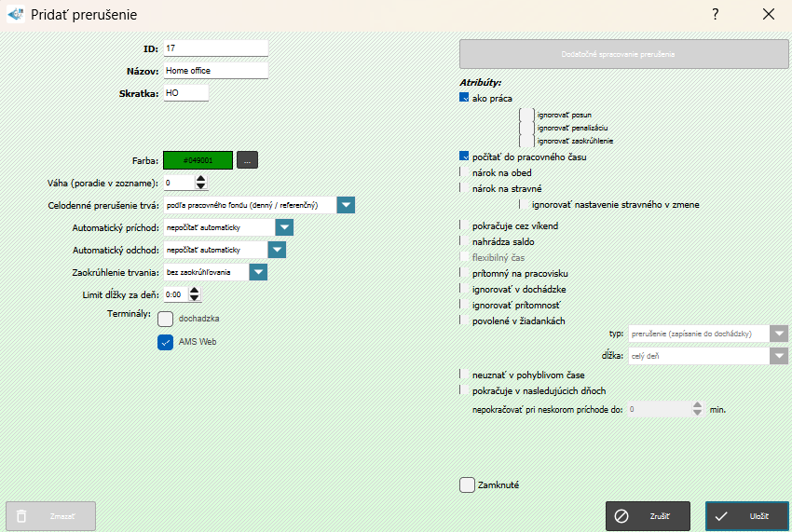Image resolution: width=792 pixels, height=532 pixels.
Task: Click the help question mark icon
Action: tap(716, 14)
